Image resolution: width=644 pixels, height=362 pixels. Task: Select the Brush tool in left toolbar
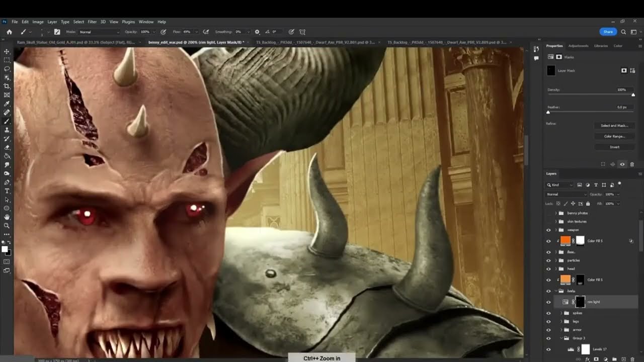[7, 121]
